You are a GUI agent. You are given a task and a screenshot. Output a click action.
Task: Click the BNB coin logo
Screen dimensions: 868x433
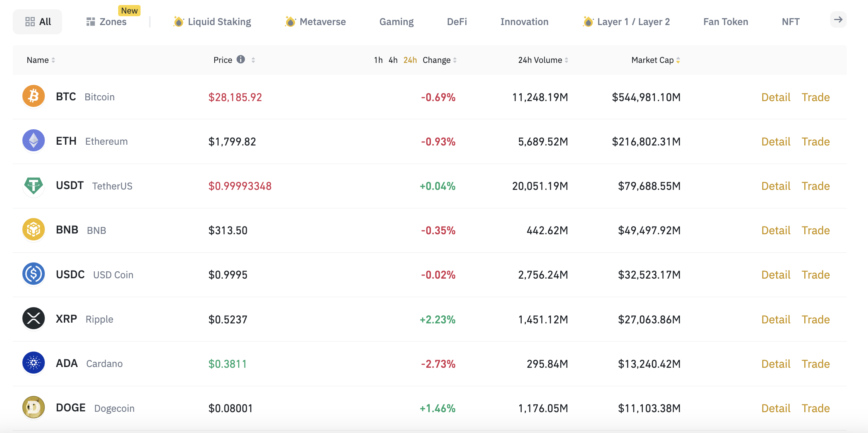click(34, 230)
